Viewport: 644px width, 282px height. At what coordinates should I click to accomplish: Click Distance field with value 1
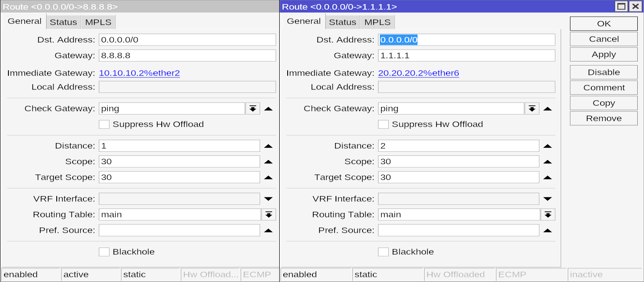tap(180, 146)
